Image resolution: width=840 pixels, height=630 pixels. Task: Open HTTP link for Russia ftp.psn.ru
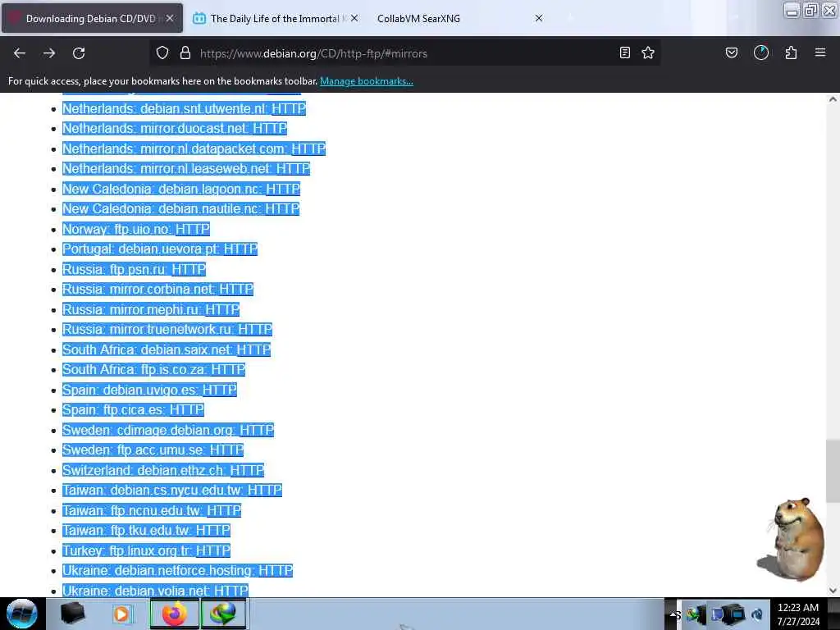tap(189, 269)
